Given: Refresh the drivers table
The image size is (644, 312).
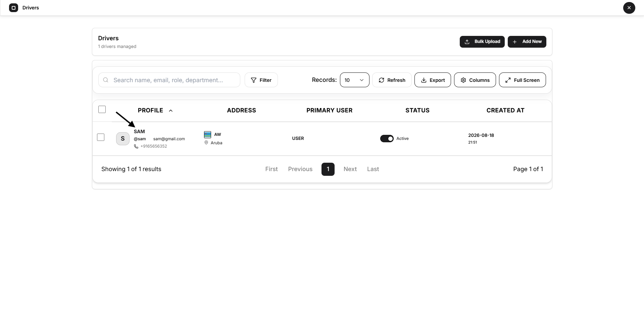Looking at the screenshot, I should (392, 80).
